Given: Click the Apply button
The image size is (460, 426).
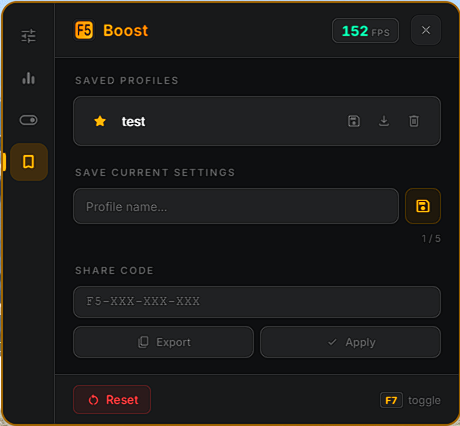Looking at the screenshot, I should pos(350,342).
